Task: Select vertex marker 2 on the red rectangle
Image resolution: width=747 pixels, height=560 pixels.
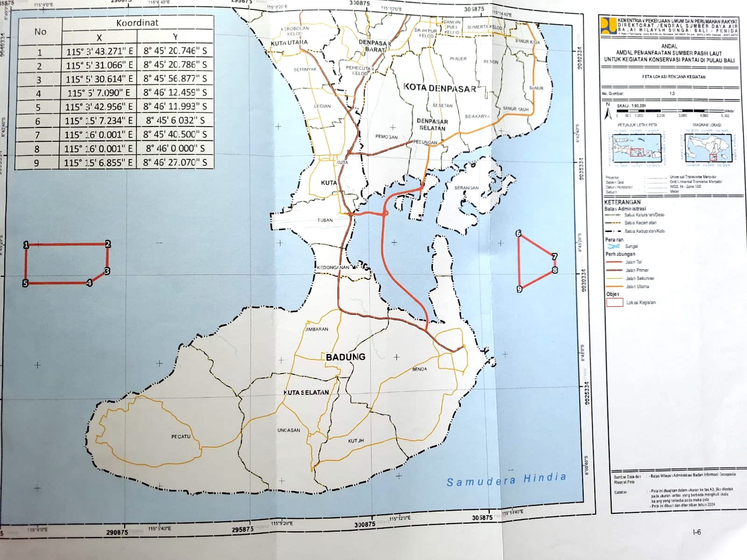Action: [108, 244]
